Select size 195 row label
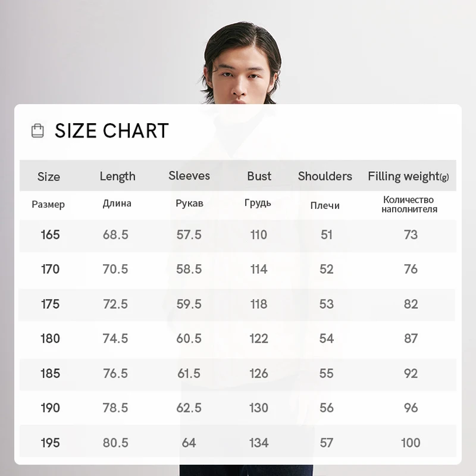Viewport: 476px width, 476px height. point(51,443)
